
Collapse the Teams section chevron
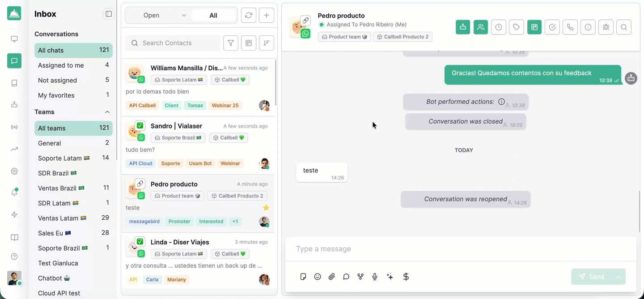(107, 112)
